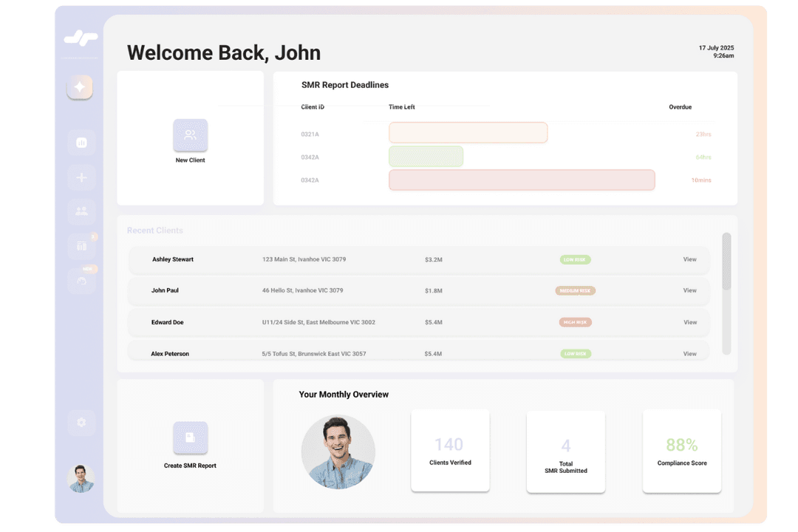This screenshot has height=532, width=798.
Task: Click the gauge icon with NEW badge
Action: point(81,281)
